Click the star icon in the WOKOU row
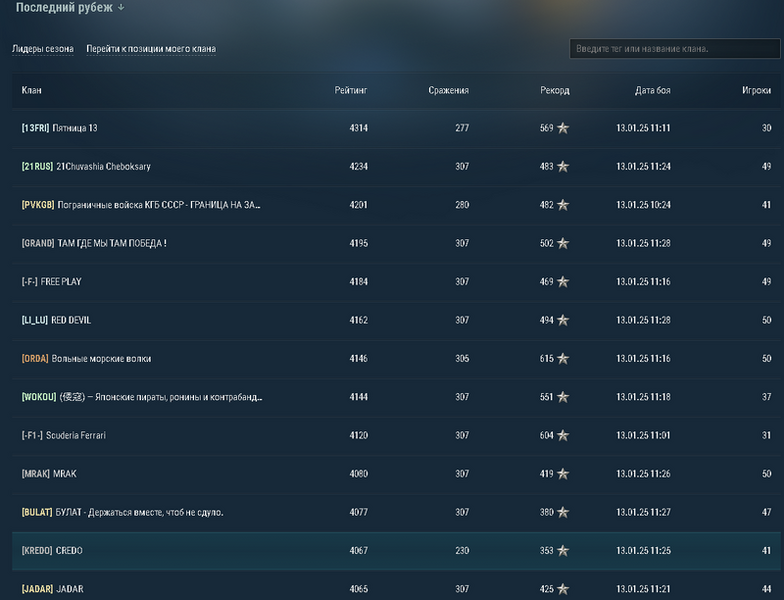Viewport: 784px width, 600px height. pos(563,397)
